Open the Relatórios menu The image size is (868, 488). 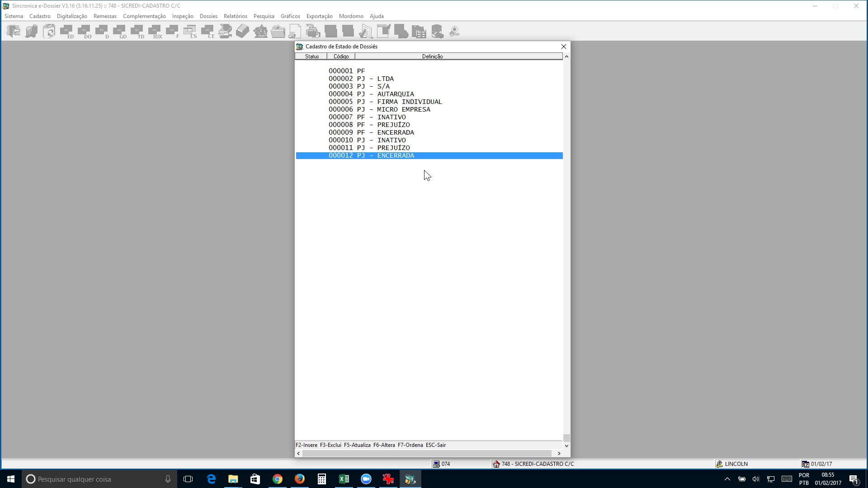[236, 16]
